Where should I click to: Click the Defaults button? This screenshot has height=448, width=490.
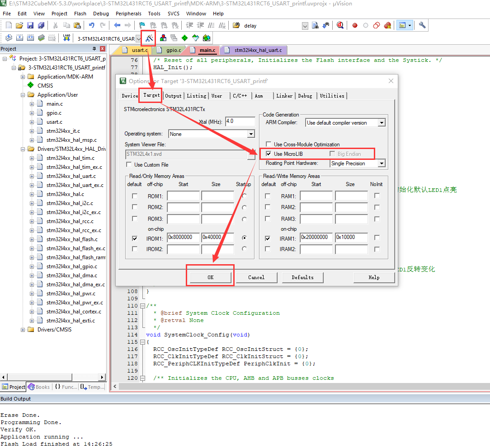302,277
